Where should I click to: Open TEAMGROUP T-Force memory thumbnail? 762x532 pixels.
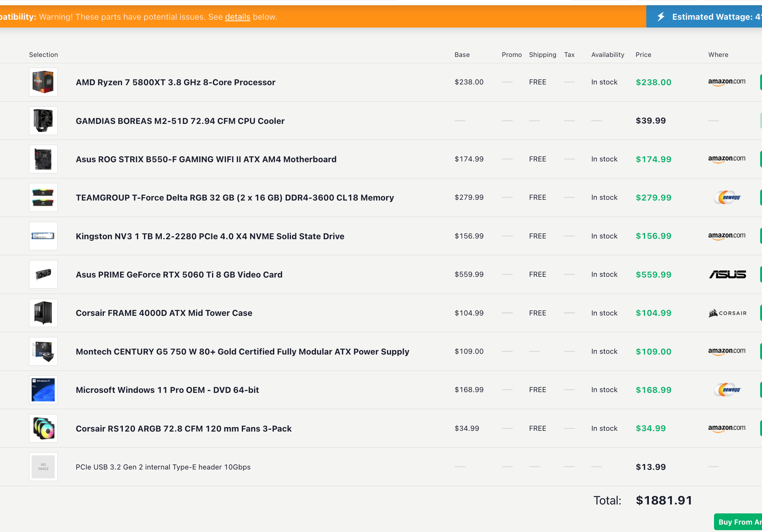click(44, 198)
